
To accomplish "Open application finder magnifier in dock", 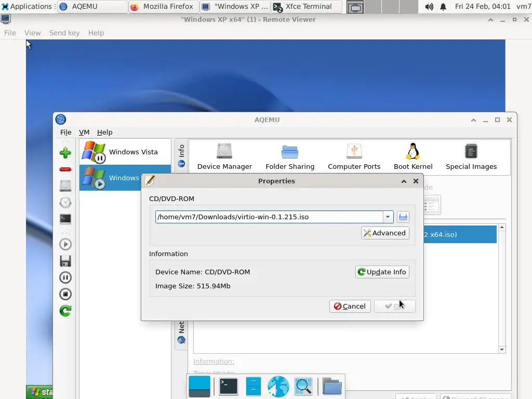I will coord(303,387).
